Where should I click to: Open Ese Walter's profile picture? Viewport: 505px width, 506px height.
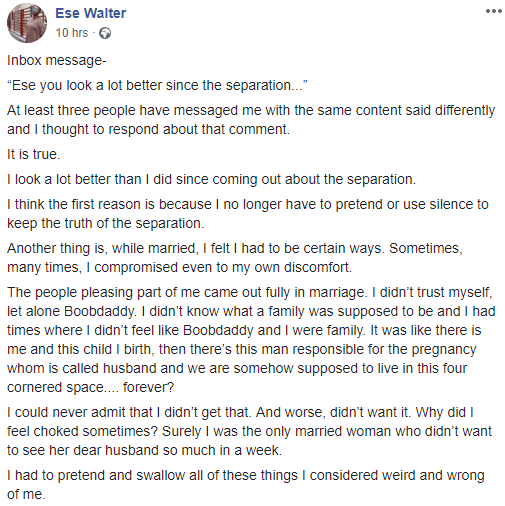[x=27, y=23]
